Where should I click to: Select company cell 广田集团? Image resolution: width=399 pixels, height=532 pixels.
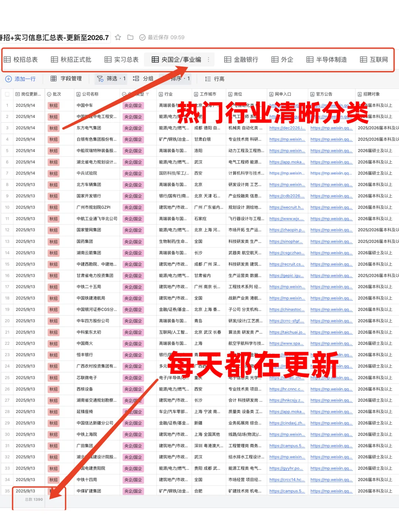tap(97, 446)
